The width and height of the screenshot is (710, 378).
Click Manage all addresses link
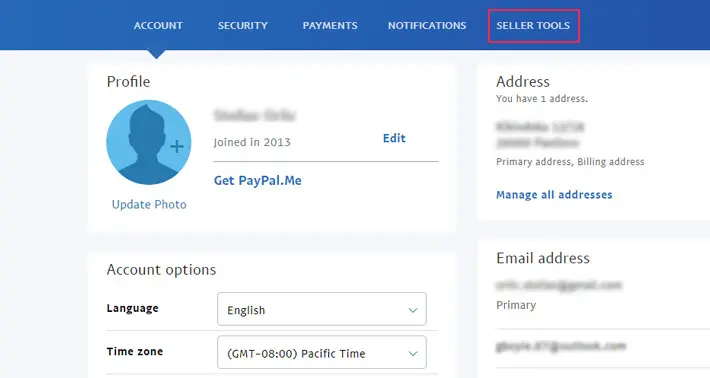point(554,195)
